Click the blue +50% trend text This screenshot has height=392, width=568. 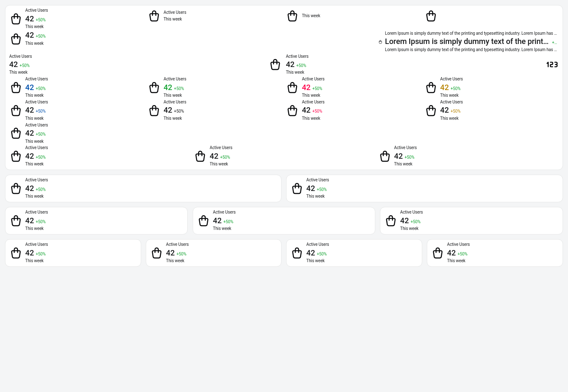(41, 111)
